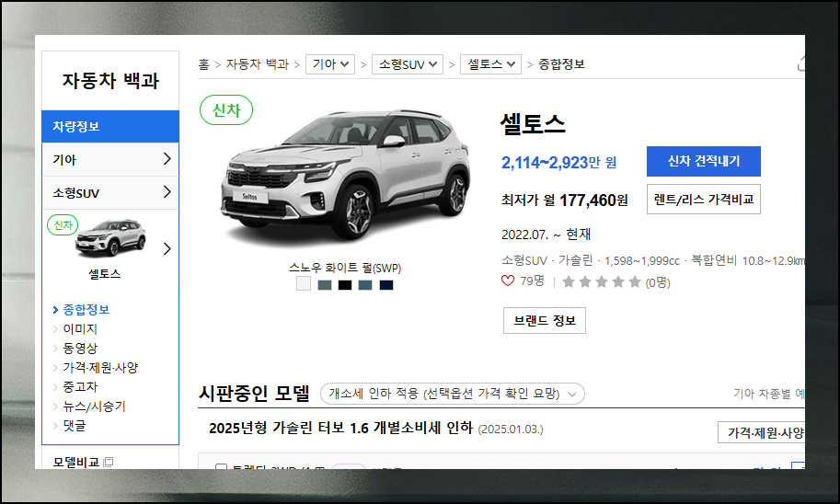Select the gray color swatch
Viewport: 840px width, 504px height.
(325, 285)
